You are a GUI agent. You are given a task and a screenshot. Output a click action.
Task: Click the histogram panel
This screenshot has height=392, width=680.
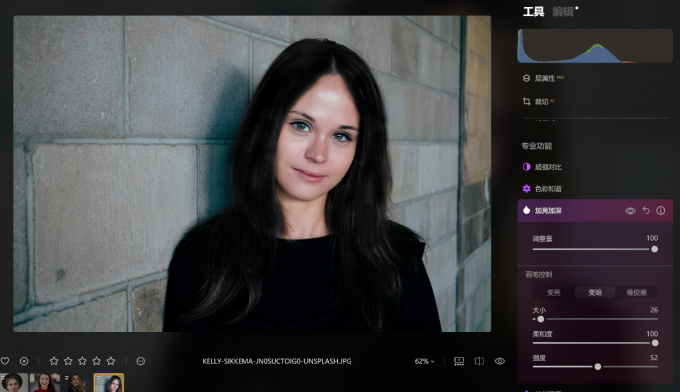(595, 46)
